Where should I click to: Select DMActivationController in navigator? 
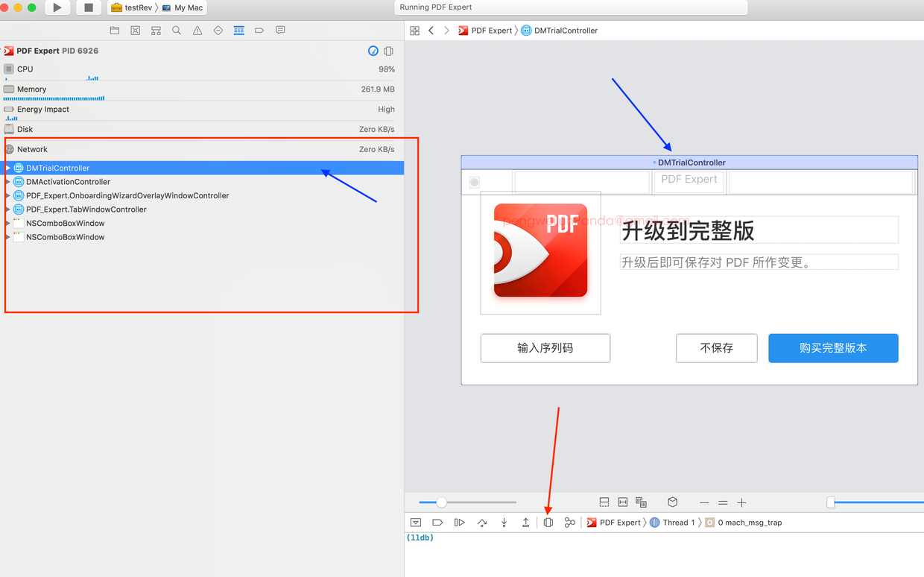(202, 182)
